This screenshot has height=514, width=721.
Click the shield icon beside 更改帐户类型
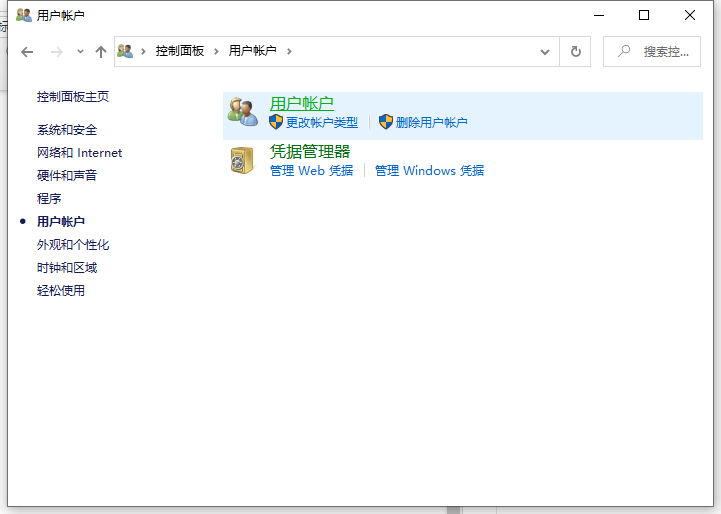tap(277, 122)
